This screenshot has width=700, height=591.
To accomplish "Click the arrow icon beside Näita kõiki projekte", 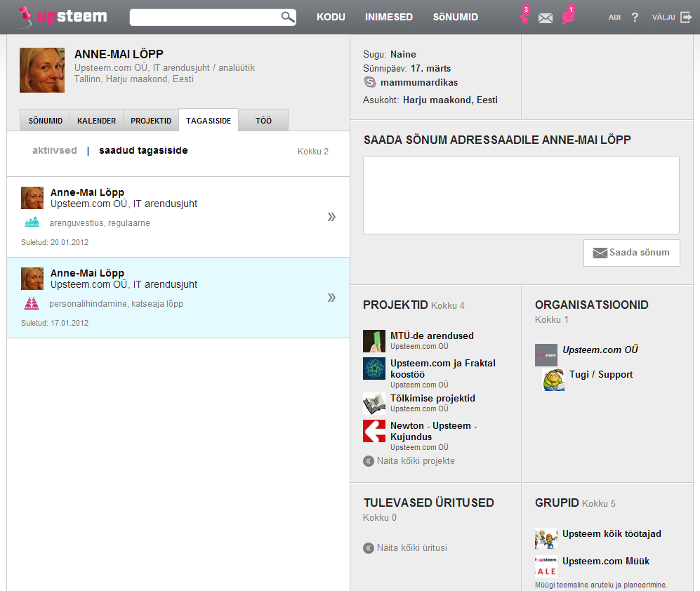I will (x=369, y=461).
